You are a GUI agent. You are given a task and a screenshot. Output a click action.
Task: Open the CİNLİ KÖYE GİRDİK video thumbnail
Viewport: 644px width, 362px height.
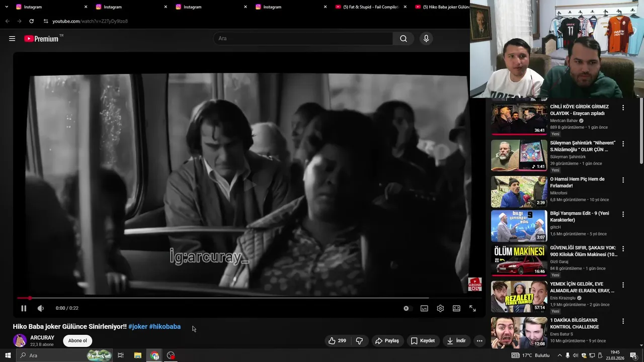point(519,119)
